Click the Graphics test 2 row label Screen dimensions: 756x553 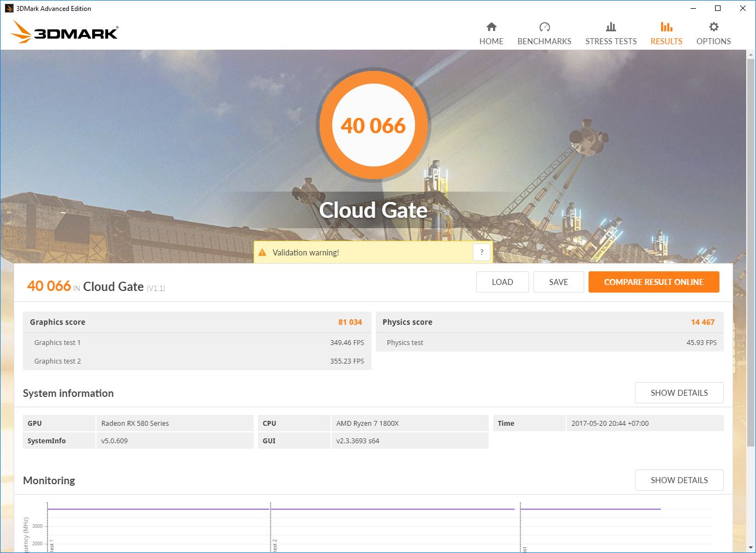click(57, 361)
